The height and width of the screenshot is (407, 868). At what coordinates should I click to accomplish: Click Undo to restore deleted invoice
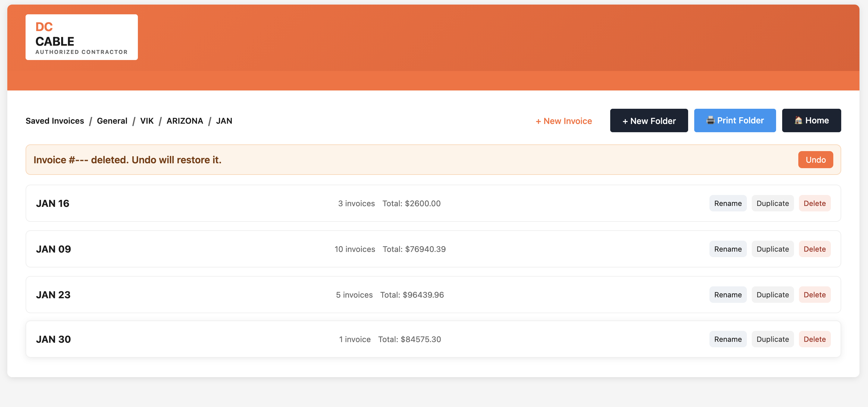tap(815, 160)
